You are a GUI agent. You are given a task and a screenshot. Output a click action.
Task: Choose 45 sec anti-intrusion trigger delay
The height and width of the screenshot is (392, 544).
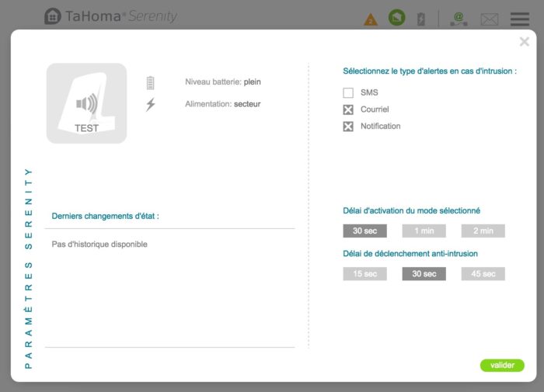(x=483, y=274)
